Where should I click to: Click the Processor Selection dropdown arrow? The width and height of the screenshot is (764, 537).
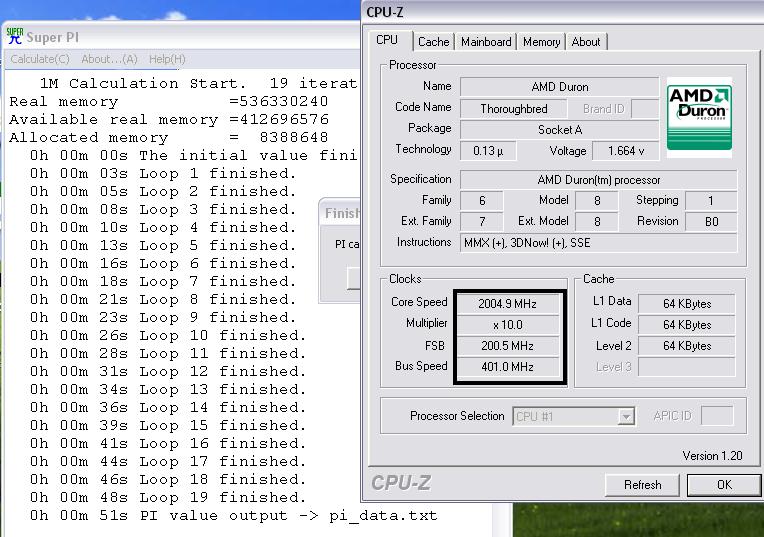pos(626,417)
